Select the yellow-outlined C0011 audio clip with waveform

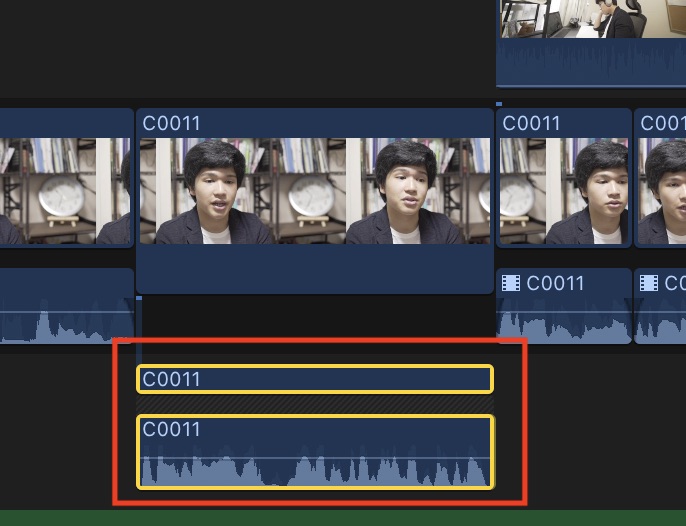pos(315,452)
